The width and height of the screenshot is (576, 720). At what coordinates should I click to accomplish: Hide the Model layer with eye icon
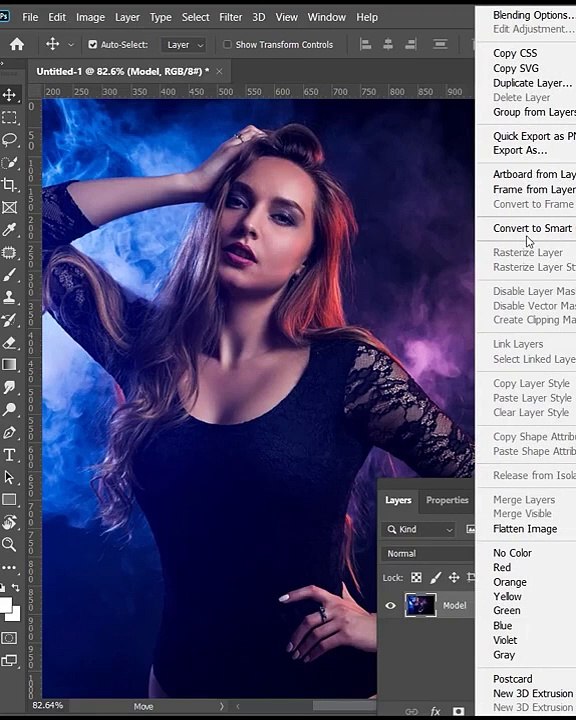click(390, 605)
